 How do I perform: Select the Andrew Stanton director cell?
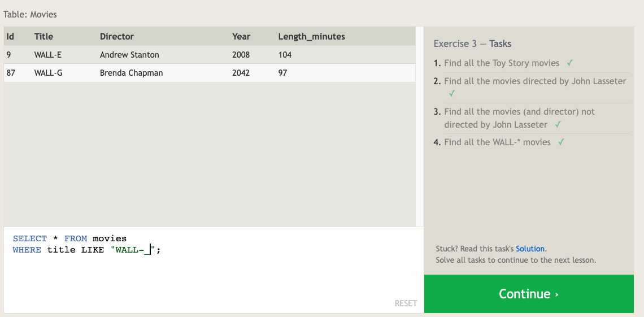pos(129,55)
